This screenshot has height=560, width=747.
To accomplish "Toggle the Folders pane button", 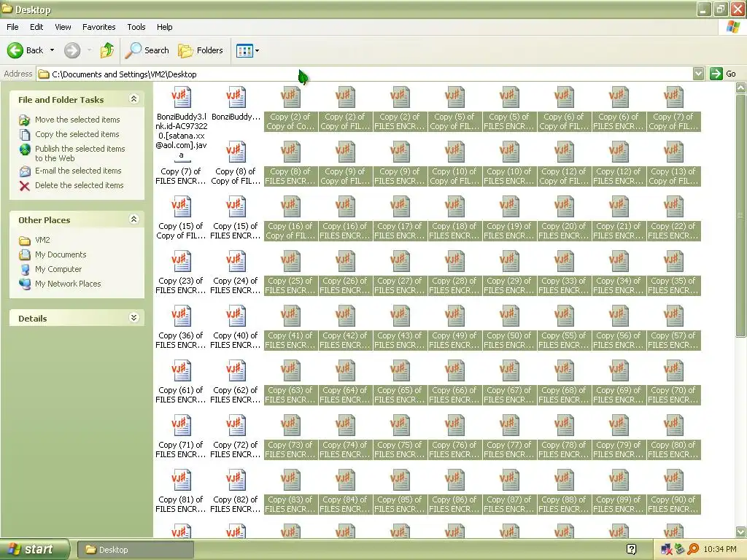I will pyautogui.click(x=201, y=50).
